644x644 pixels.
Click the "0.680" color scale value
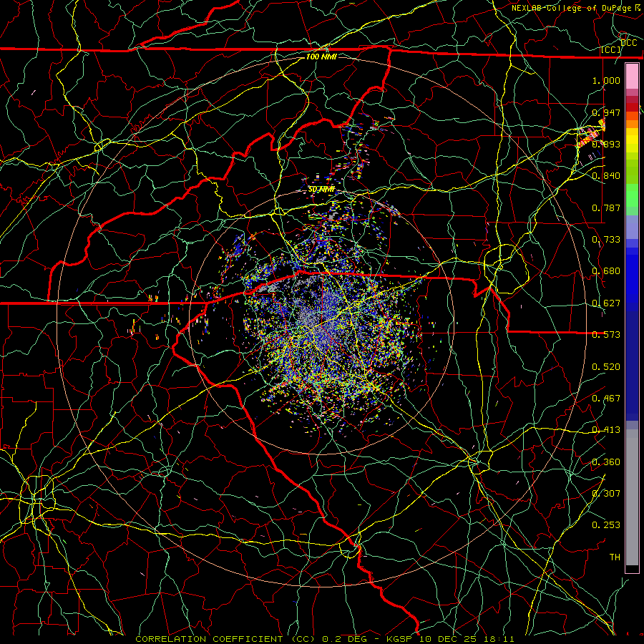click(x=606, y=271)
